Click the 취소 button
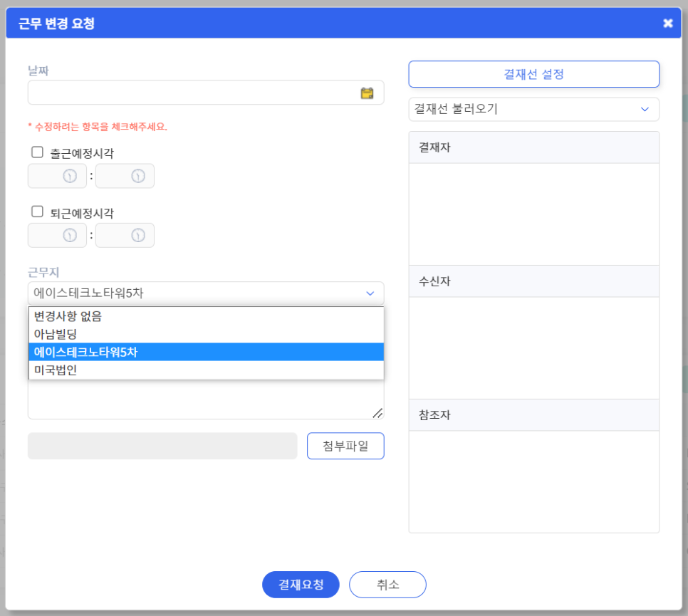The height and width of the screenshot is (616, 688). 387,585
